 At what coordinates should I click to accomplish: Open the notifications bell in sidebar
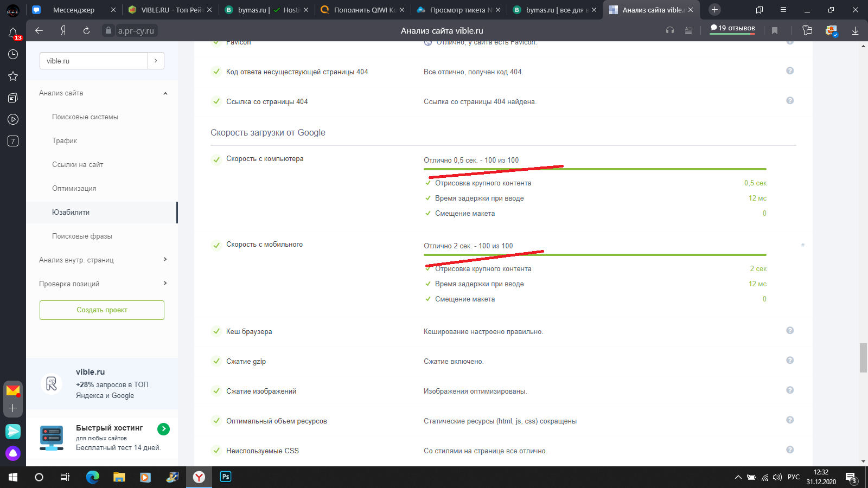[13, 33]
